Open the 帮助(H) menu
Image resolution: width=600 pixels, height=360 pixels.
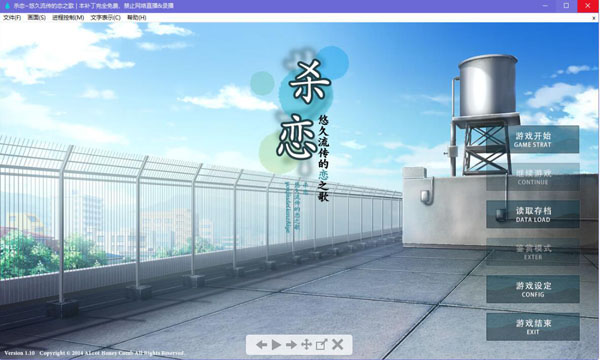137,18
